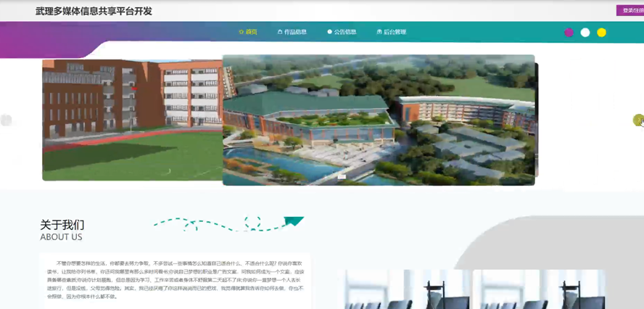Click the red brick building slide image
644x309 pixels.
point(132,120)
